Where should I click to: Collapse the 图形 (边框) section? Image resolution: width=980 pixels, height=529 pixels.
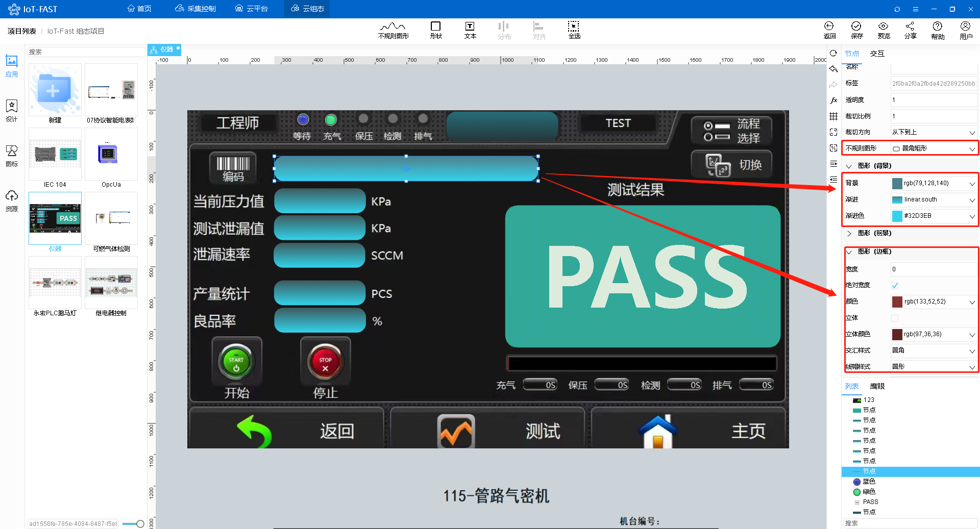point(849,251)
